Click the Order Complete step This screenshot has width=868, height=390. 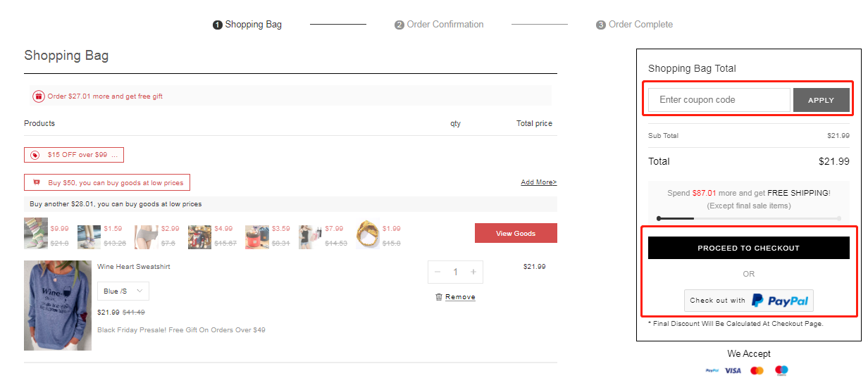634,25
